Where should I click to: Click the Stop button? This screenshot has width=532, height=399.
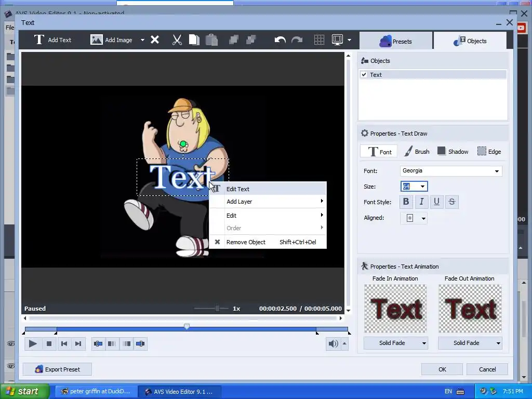tap(49, 344)
